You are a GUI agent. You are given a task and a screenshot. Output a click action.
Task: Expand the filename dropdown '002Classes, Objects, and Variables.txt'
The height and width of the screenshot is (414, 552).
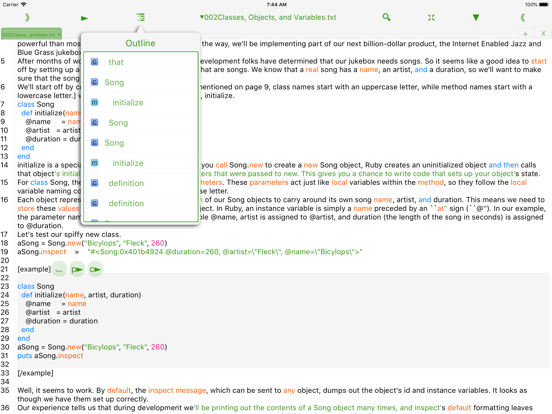(268, 17)
